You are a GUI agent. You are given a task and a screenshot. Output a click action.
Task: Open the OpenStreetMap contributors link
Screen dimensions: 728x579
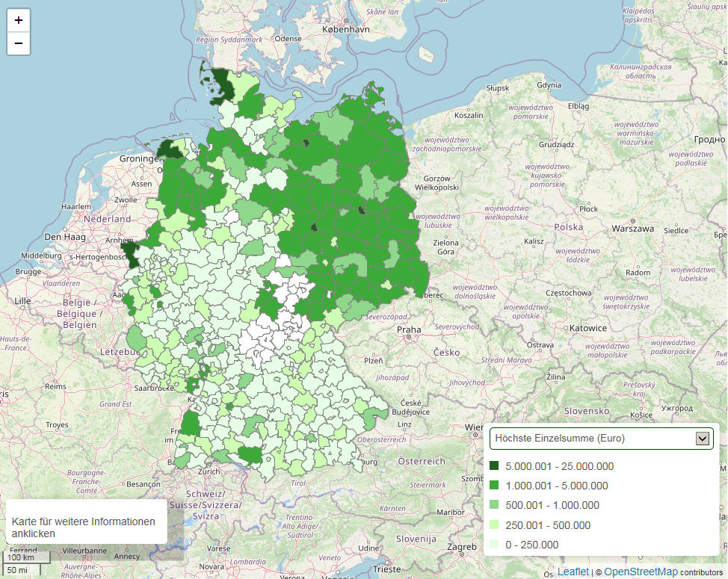click(641, 572)
